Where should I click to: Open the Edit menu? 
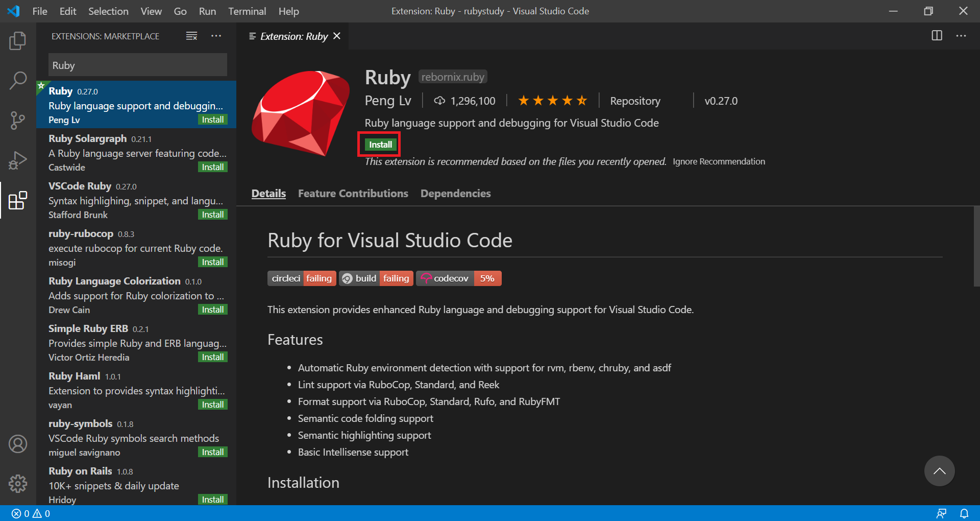68,11
